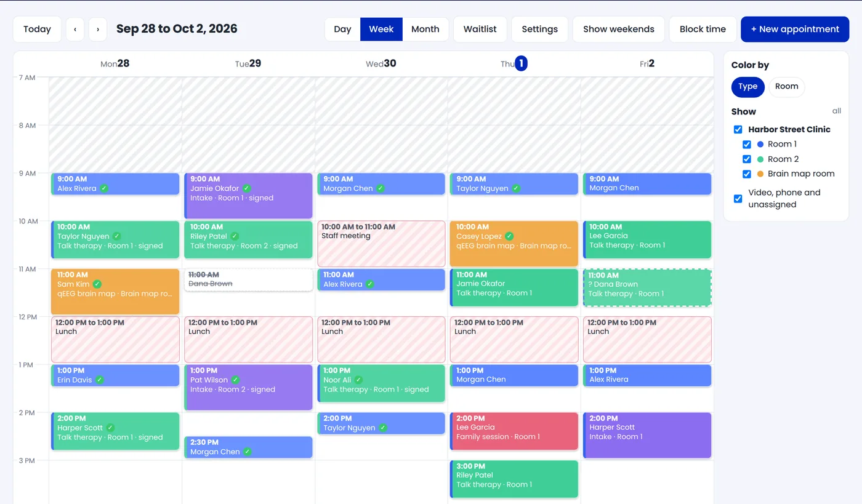The image size is (862, 504).
Task: Select the Mon 28 day header
Action: coord(115,63)
